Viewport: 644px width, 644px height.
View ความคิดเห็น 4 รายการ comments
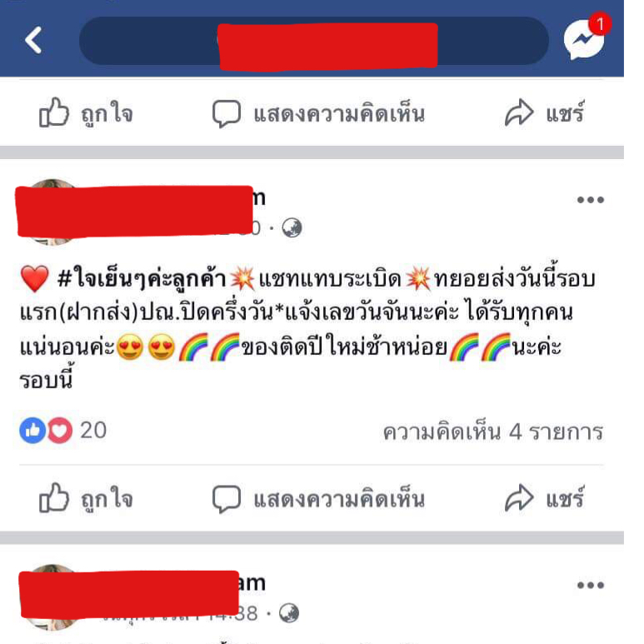pyautogui.click(x=493, y=432)
